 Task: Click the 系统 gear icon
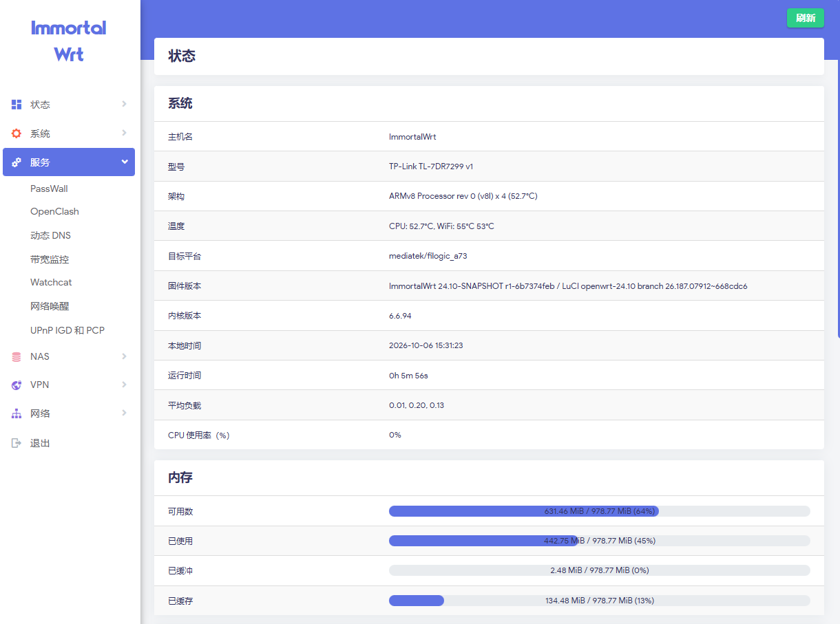coord(17,133)
